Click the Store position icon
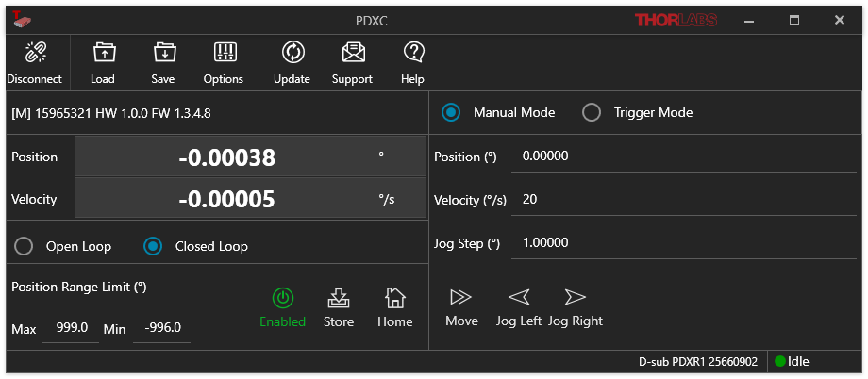Image resolution: width=868 pixels, height=379 pixels. point(339,298)
